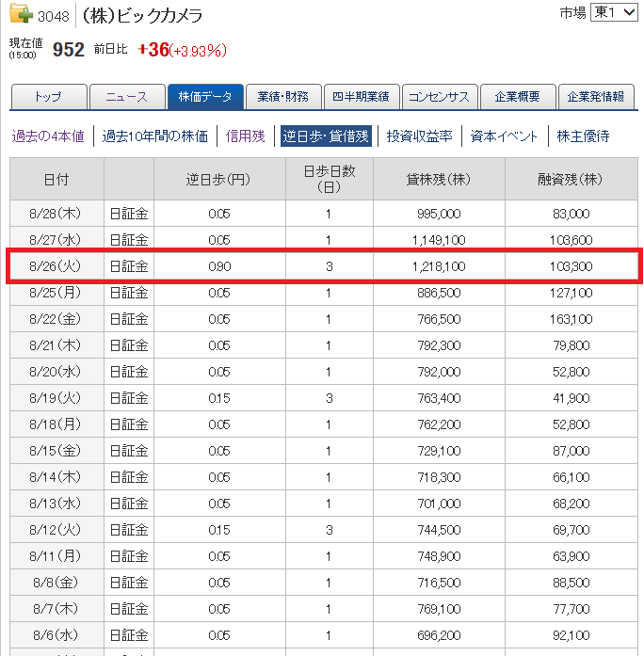Switch to the ニュース tab
The height and width of the screenshot is (656, 644).
[x=127, y=97]
